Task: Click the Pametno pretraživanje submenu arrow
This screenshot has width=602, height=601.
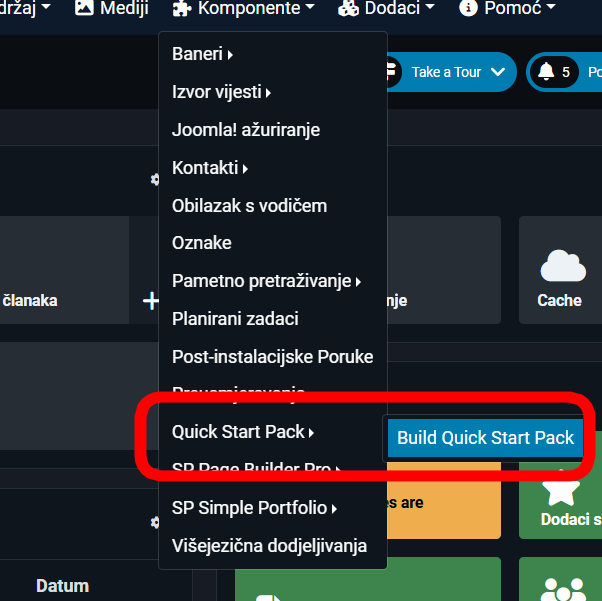Action: click(x=358, y=282)
